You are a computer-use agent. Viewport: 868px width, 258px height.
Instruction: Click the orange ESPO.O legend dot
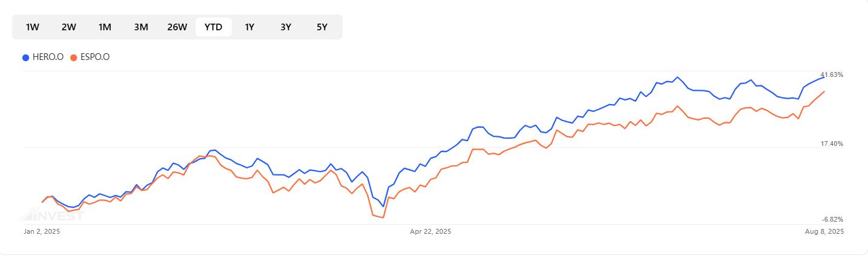coord(74,58)
